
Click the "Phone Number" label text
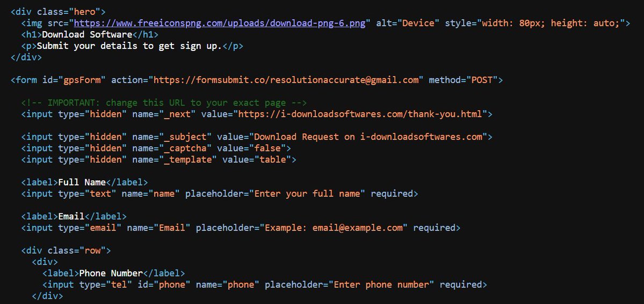(x=111, y=273)
